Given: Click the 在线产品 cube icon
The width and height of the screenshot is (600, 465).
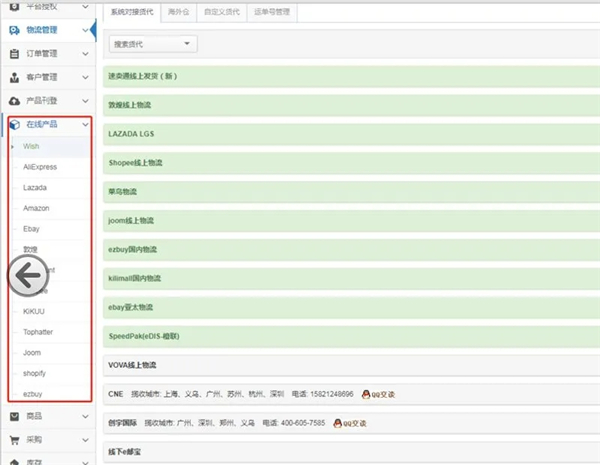Looking at the screenshot, I should coord(14,124).
